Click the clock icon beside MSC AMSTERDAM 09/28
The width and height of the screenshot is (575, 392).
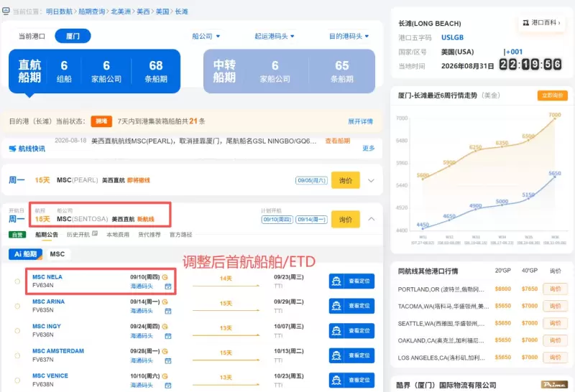(x=165, y=351)
